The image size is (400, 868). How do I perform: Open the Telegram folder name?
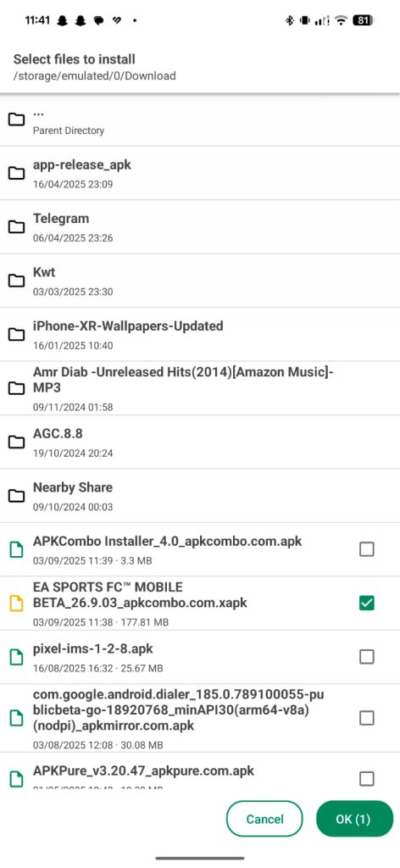(x=61, y=219)
